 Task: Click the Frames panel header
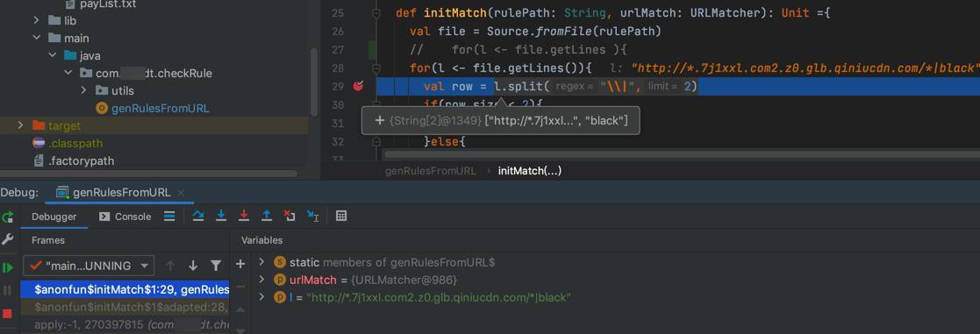48,240
